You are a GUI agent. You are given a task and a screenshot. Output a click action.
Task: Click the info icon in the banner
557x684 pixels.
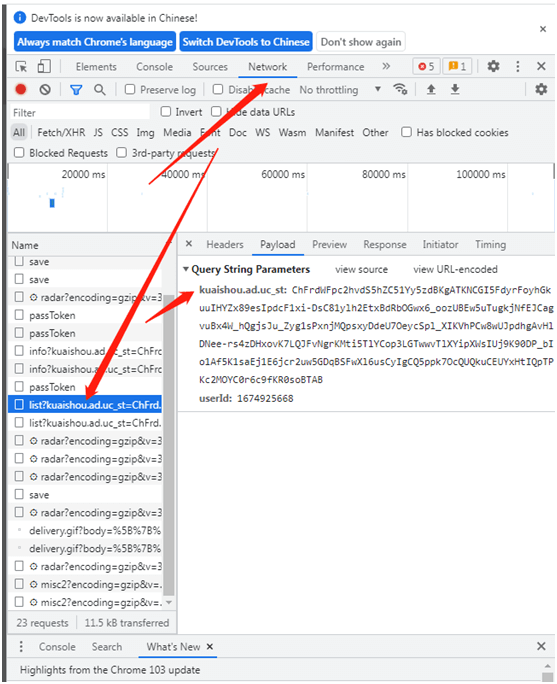(20, 18)
